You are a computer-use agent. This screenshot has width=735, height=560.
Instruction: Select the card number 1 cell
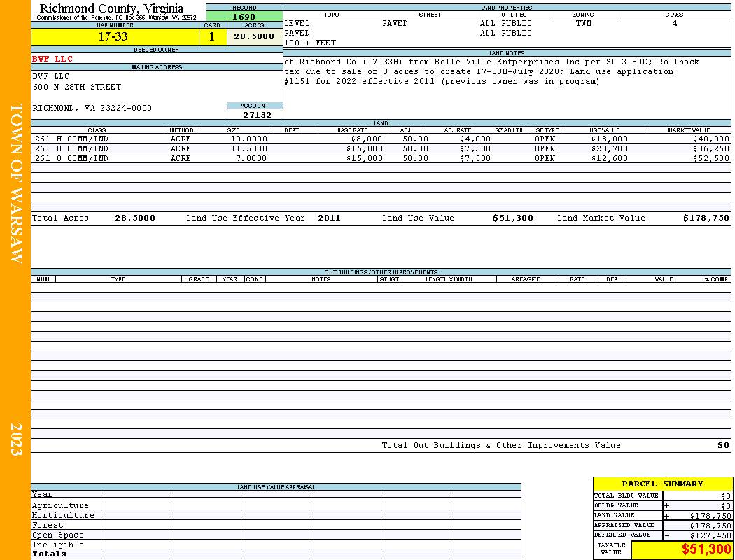click(x=212, y=36)
